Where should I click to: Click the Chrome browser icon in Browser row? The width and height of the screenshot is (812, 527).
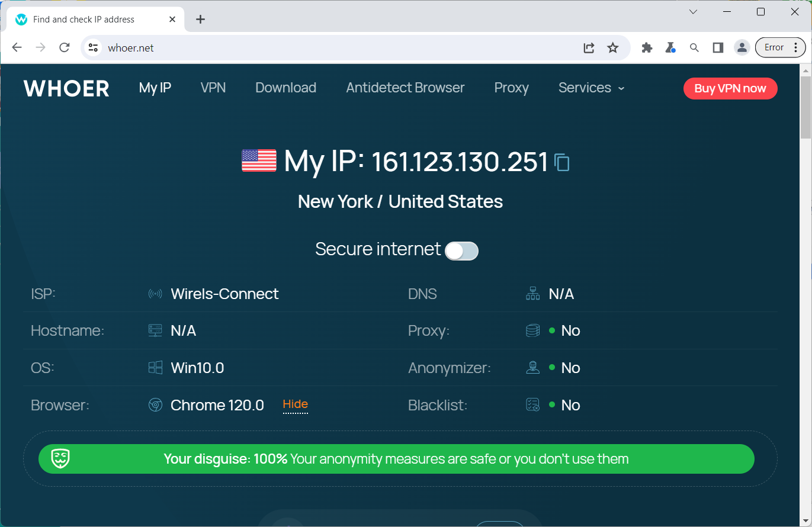[x=155, y=405]
